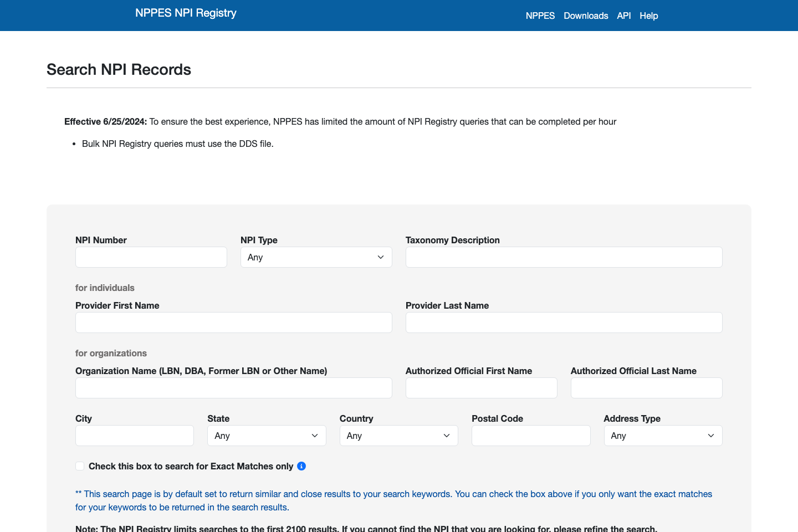Focus the Taxonomy Description input
Screen dimensions: 798x532
(x=564, y=257)
